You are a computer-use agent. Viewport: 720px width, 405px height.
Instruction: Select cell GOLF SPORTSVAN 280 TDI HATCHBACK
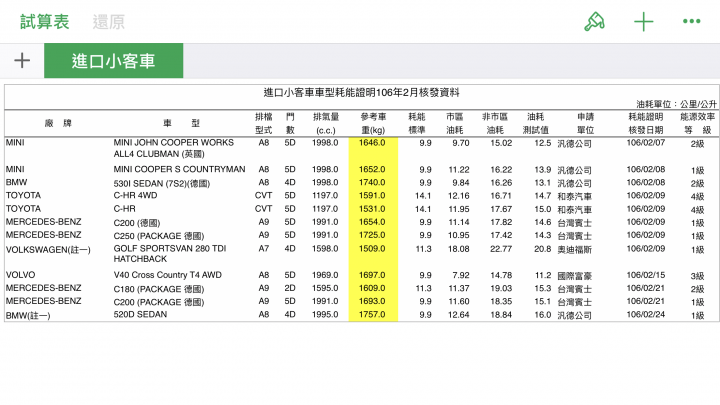(170, 253)
